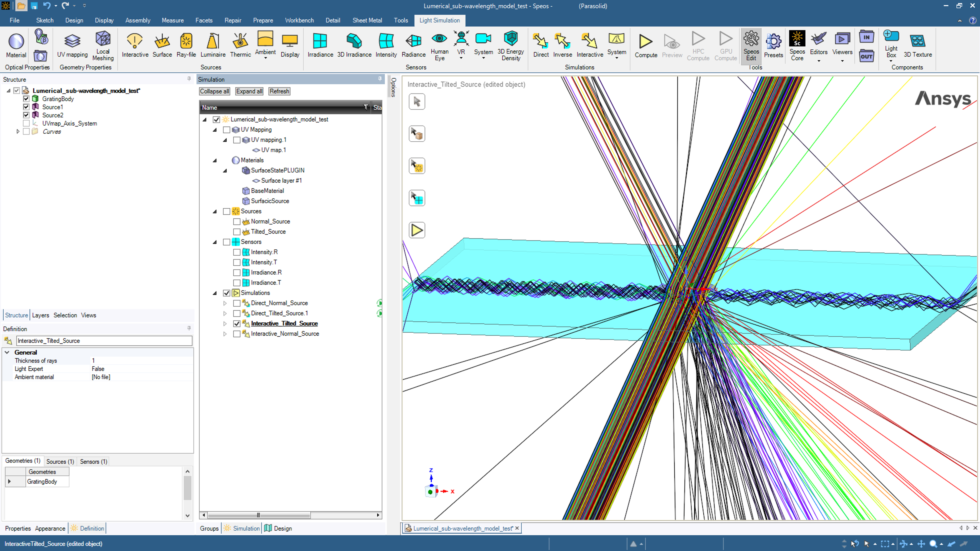Viewport: 980px width, 551px height.
Task: Click the Collapse all button
Action: pos(214,91)
